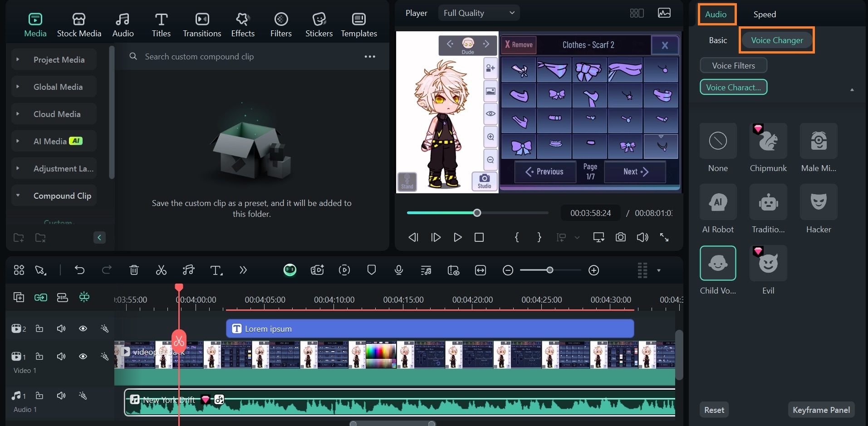Mute the Audio 1 track
The width and height of the screenshot is (868, 426).
tap(61, 396)
